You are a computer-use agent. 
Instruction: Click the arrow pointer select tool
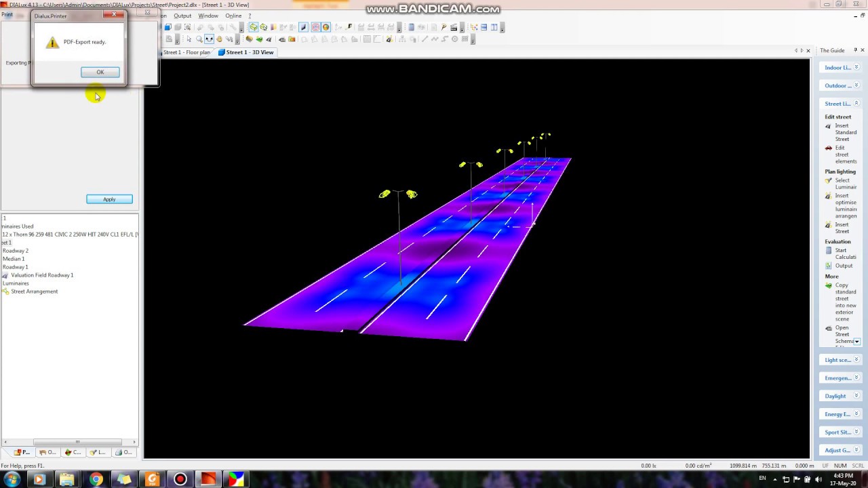point(189,39)
